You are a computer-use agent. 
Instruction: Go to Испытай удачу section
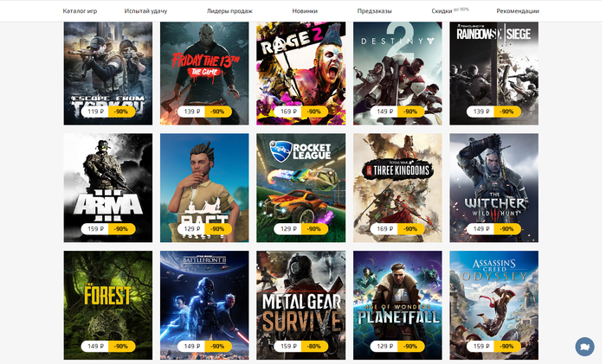click(145, 11)
